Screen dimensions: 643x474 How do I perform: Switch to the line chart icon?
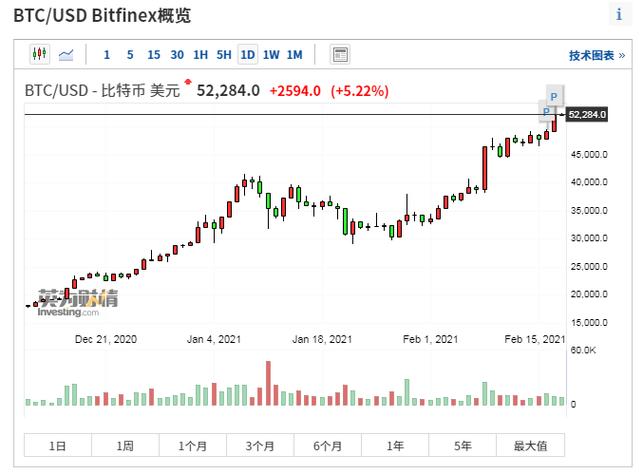coord(66,55)
